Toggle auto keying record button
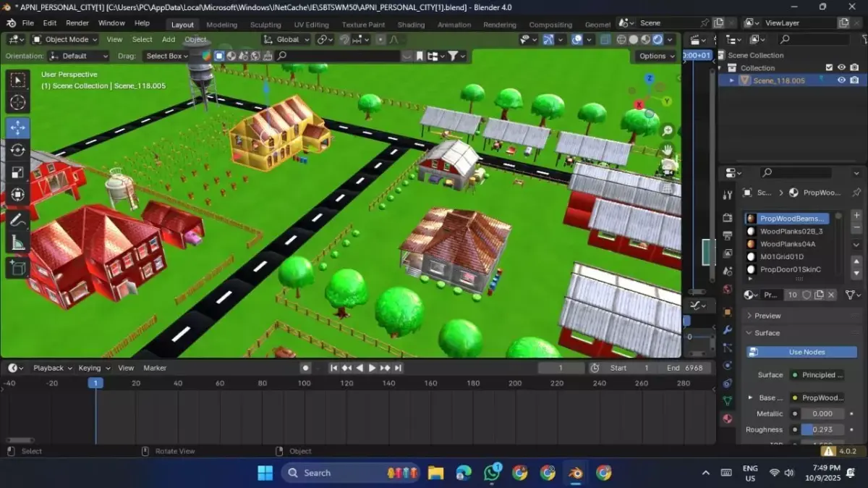868x488 pixels. click(306, 368)
